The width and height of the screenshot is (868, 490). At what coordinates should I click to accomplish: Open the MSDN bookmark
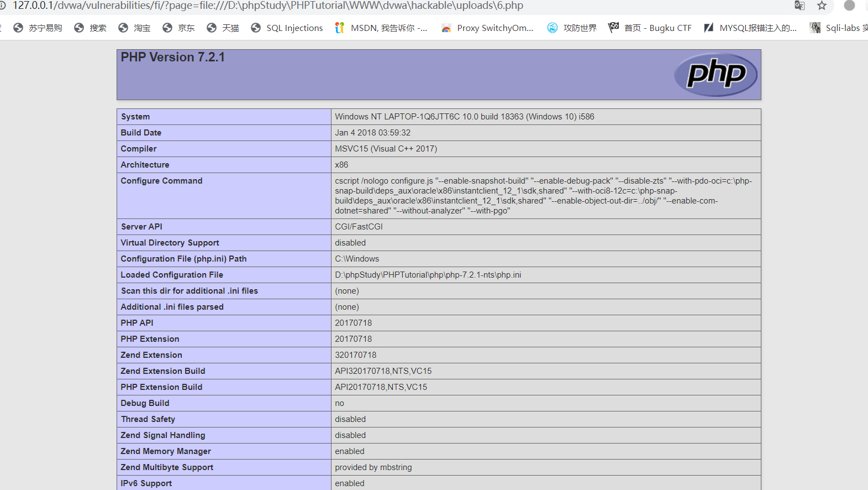pyautogui.click(x=381, y=28)
